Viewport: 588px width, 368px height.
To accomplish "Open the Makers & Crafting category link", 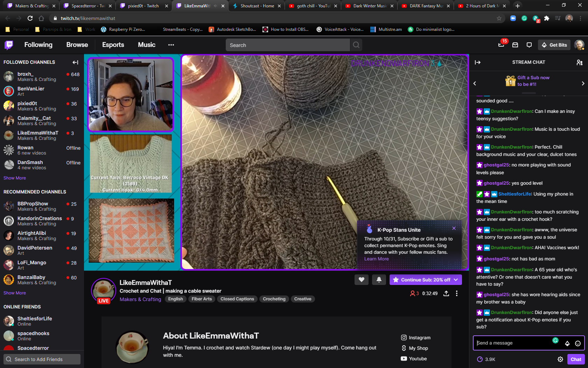I will (x=140, y=299).
